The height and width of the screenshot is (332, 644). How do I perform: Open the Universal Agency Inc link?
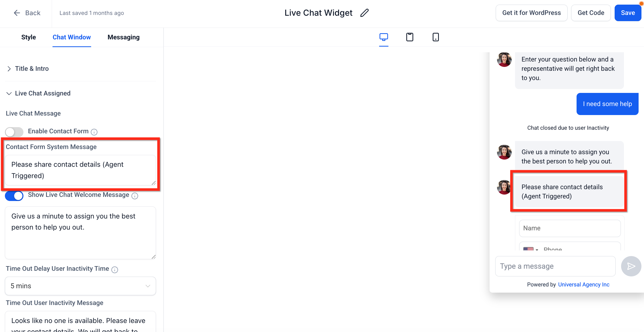584,285
